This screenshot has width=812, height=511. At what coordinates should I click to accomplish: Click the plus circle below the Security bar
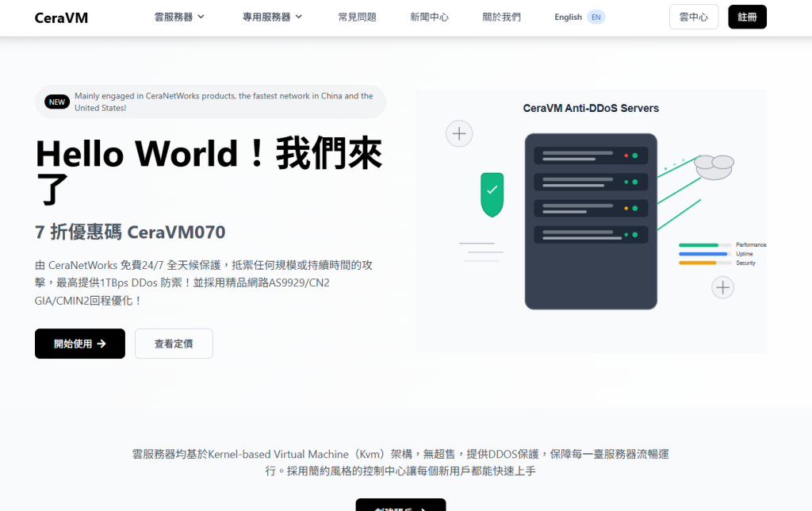coord(723,287)
